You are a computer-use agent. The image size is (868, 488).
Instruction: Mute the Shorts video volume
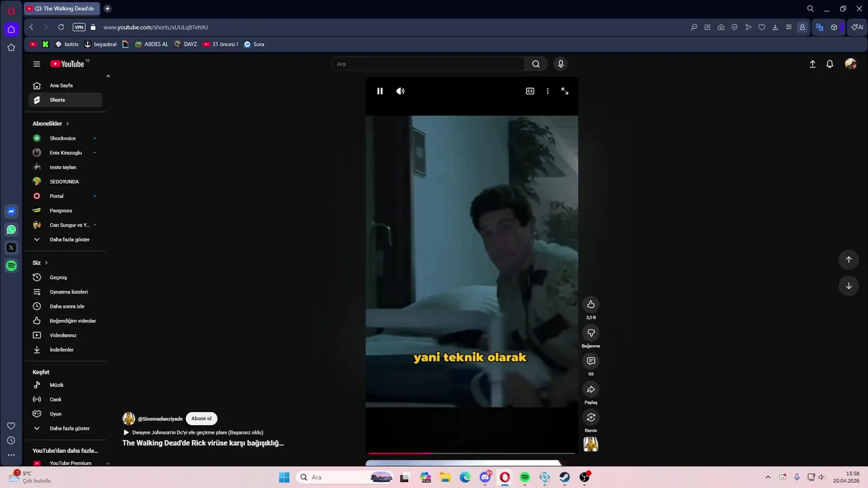coord(401,91)
